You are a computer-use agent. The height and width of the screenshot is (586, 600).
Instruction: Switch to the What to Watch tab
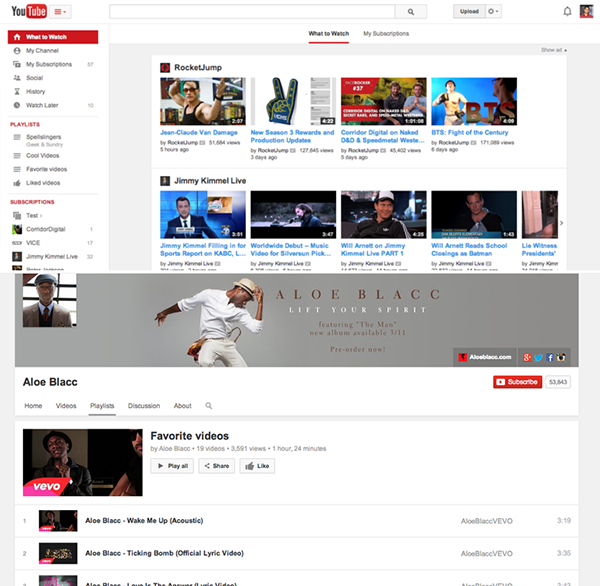click(x=329, y=34)
